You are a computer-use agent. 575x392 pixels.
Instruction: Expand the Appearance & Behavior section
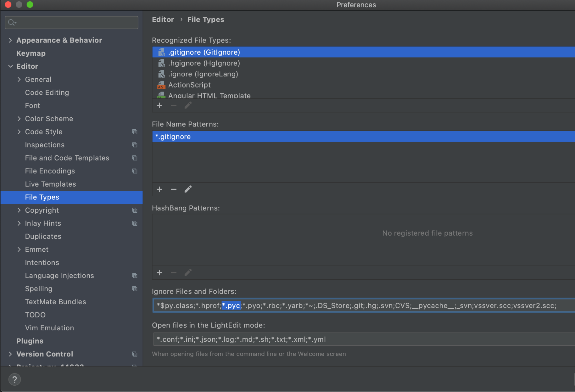coord(10,40)
